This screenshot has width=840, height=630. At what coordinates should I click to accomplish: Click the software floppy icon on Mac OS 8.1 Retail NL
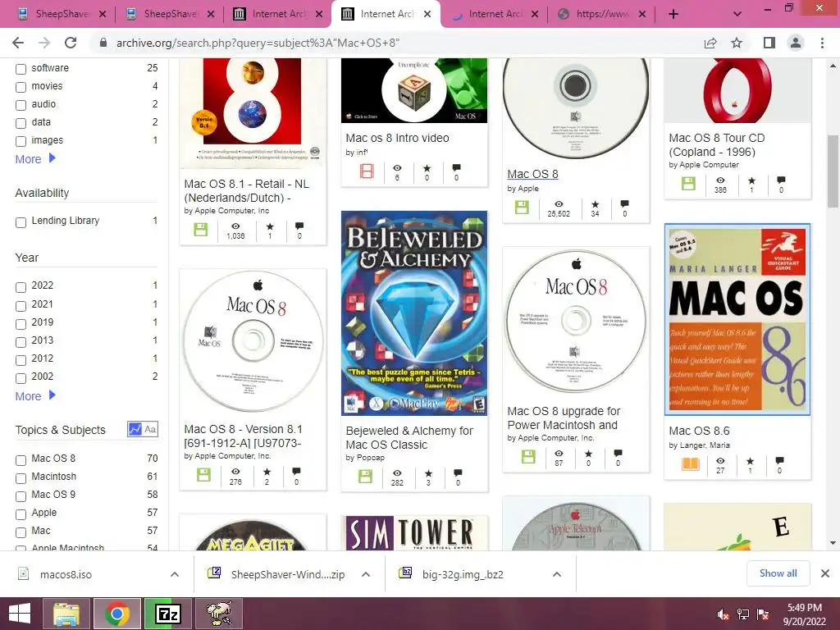(x=201, y=231)
